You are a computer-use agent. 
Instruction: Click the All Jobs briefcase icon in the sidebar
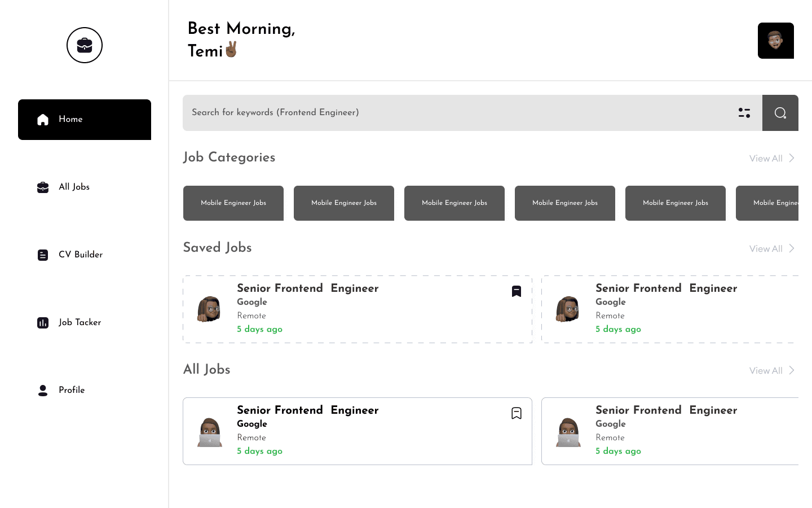[43, 187]
